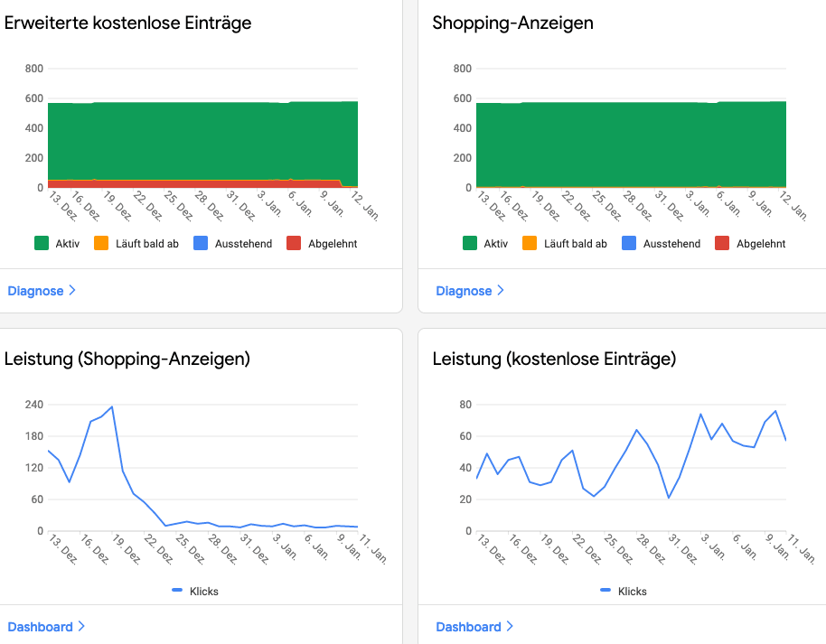Click blue Ausstehend legend icon in Shopping-Anzeigen card
This screenshot has height=644, width=826.
pyautogui.click(x=629, y=244)
